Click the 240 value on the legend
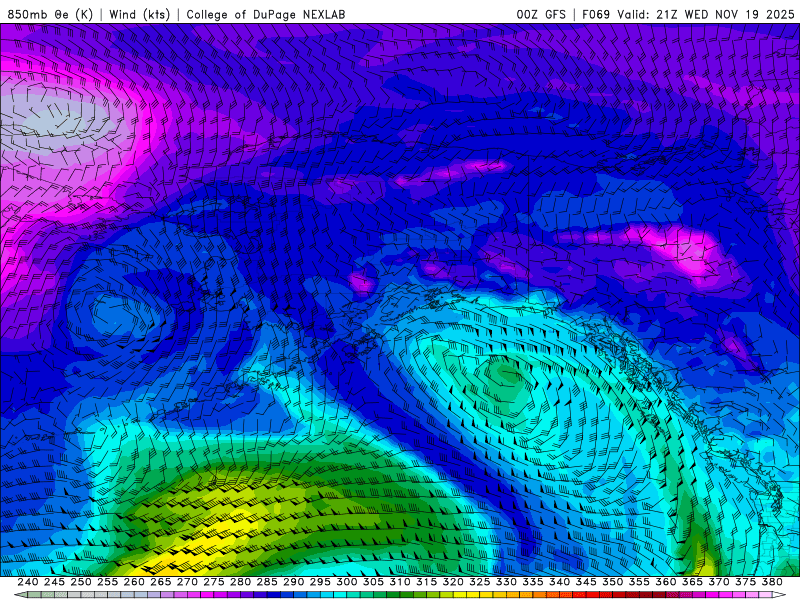800x600 pixels. tap(28, 582)
